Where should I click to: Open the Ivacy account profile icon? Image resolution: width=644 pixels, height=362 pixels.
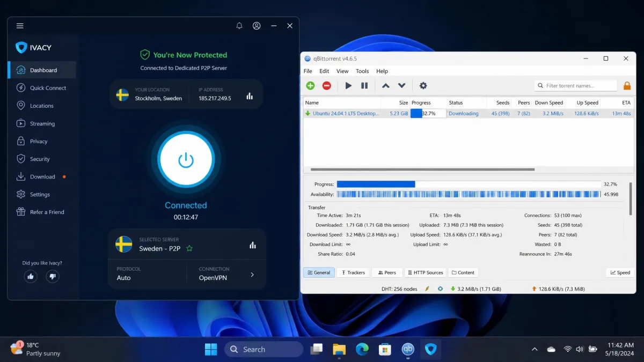(x=257, y=26)
